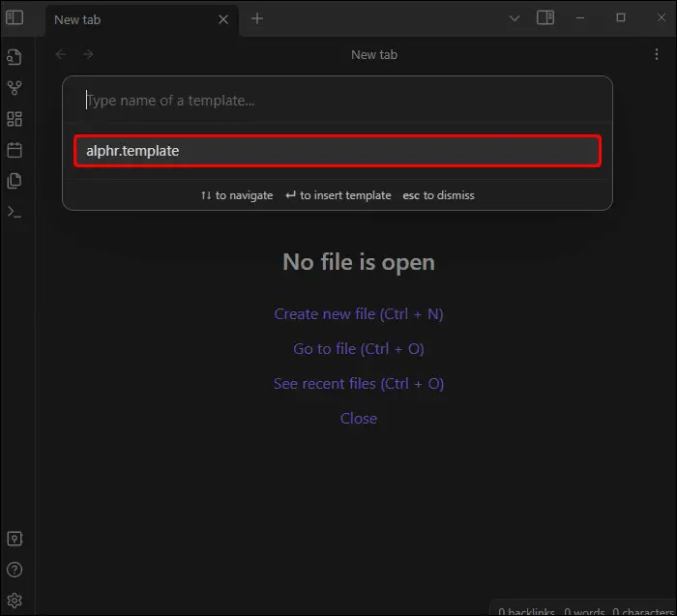The height and width of the screenshot is (616, 677).
Task: Toggle the right sidebar panel icon
Action: pos(545,17)
